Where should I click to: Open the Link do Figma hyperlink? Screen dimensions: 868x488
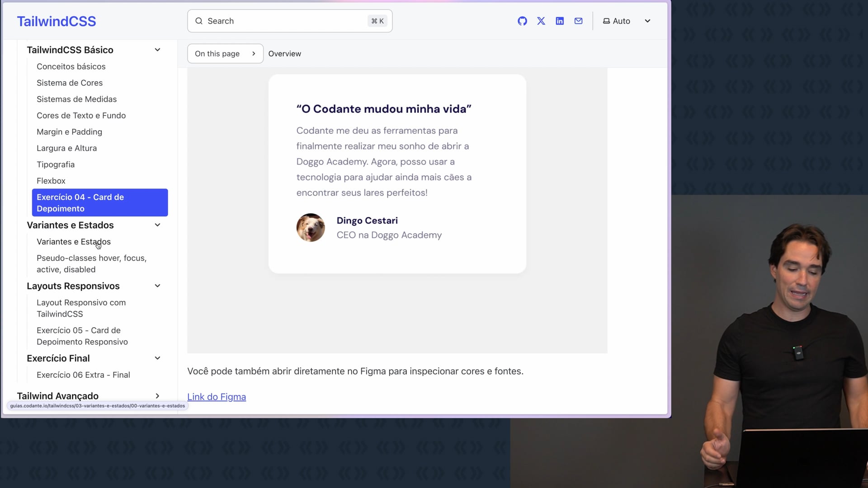[217, 397]
